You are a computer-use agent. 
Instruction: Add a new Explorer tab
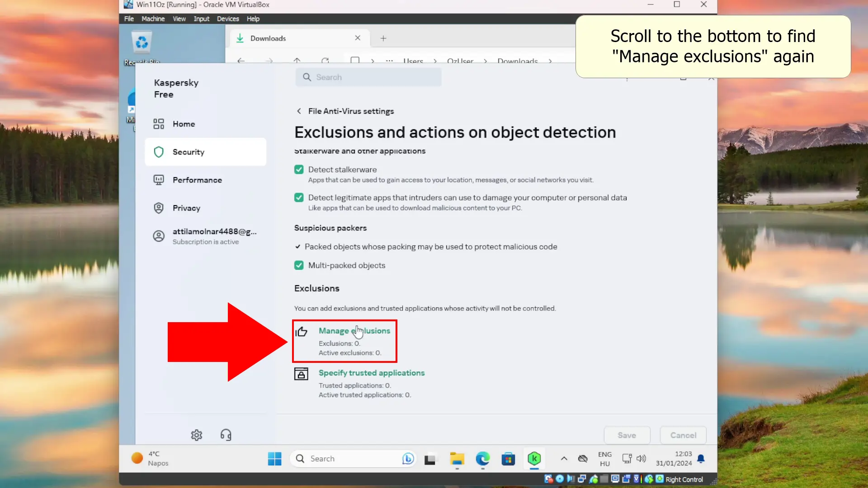(383, 38)
